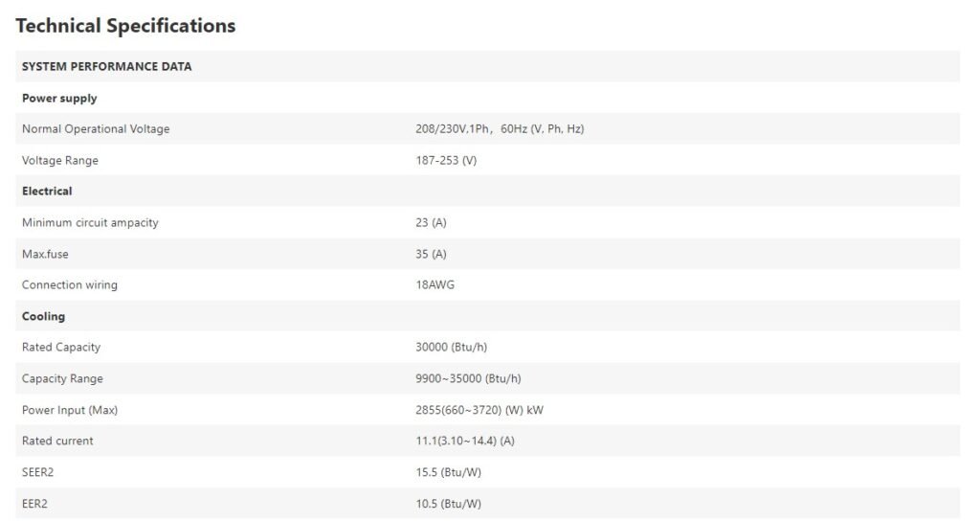The image size is (980, 521).
Task: Select the Power Input (Max) label
Action: point(69,410)
